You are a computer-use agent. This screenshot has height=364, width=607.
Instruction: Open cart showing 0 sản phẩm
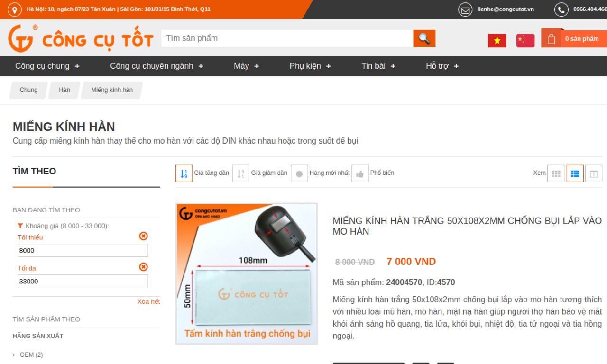pos(582,39)
